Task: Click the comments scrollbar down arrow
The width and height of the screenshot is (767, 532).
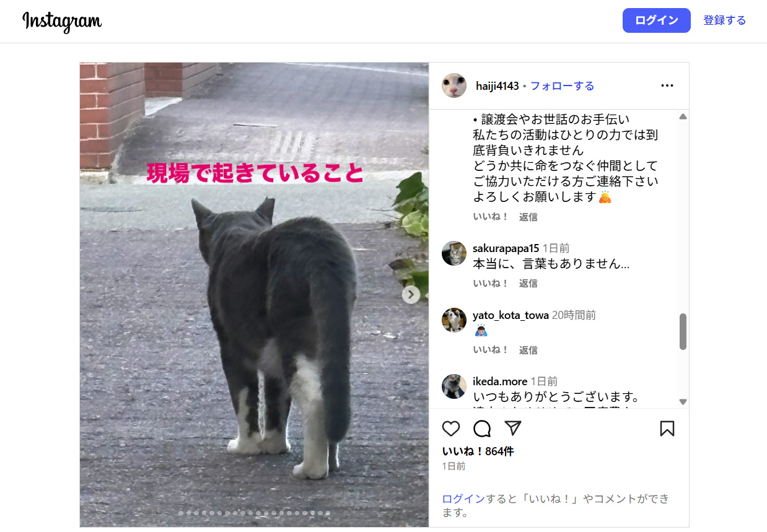Action: (683, 402)
